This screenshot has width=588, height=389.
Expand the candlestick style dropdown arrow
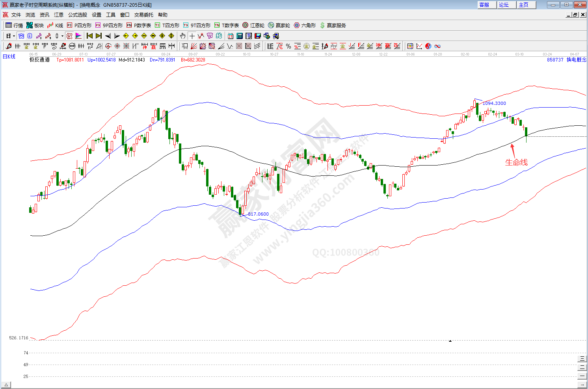[62, 36]
